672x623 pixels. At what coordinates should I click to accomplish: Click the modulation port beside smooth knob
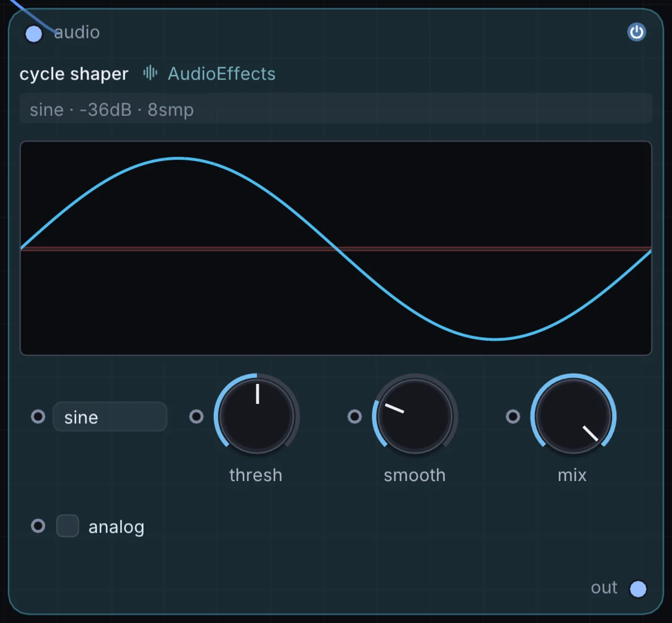pyautogui.click(x=355, y=416)
